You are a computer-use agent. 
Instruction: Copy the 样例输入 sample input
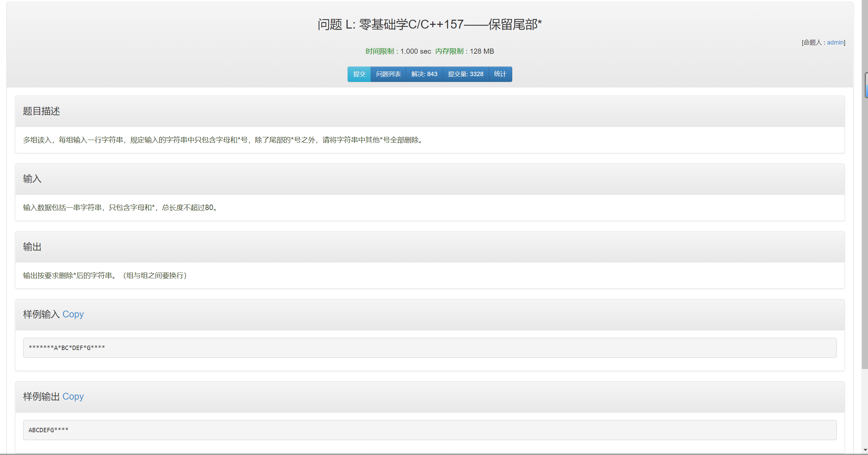click(x=73, y=314)
